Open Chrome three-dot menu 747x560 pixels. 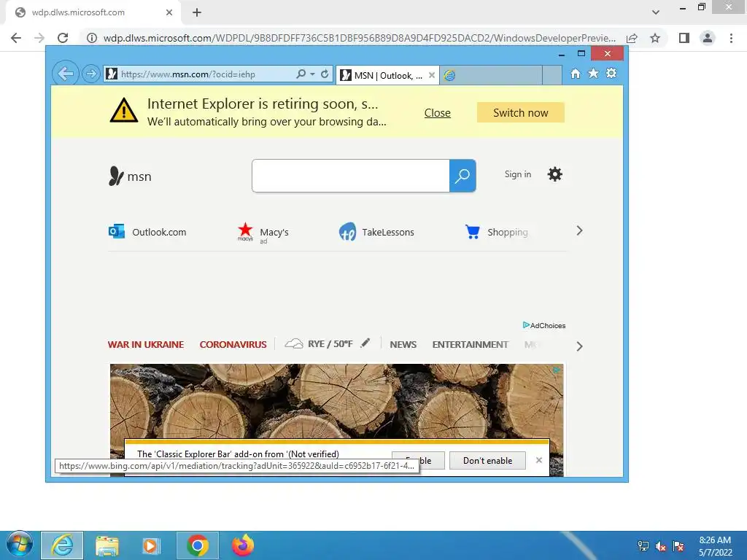click(x=731, y=38)
